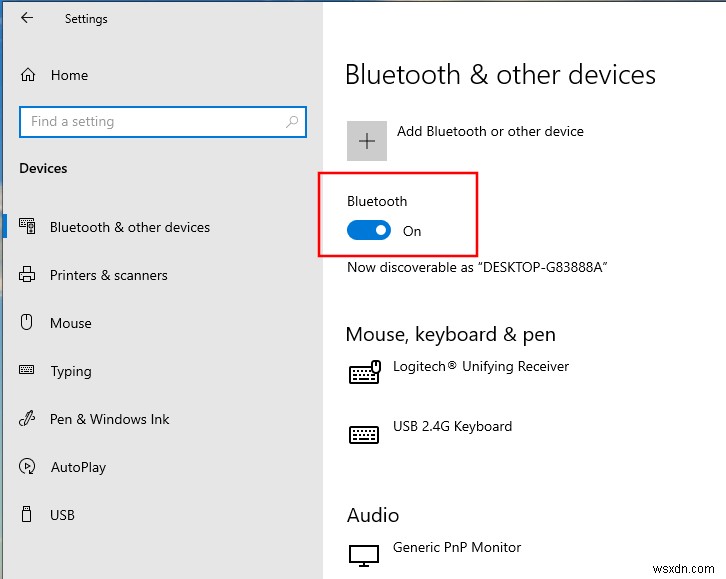Click the Generic PnP Monitor display icon
Image resolution: width=726 pixels, height=579 pixels.
364,555
